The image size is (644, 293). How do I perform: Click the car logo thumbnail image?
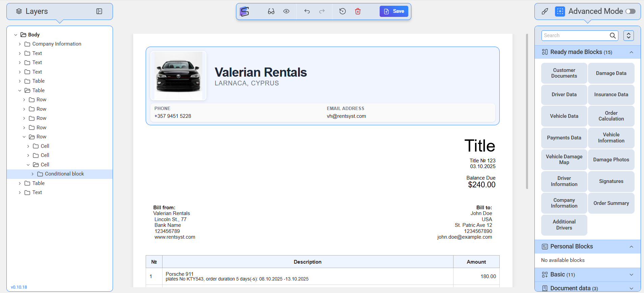(178, 76)
